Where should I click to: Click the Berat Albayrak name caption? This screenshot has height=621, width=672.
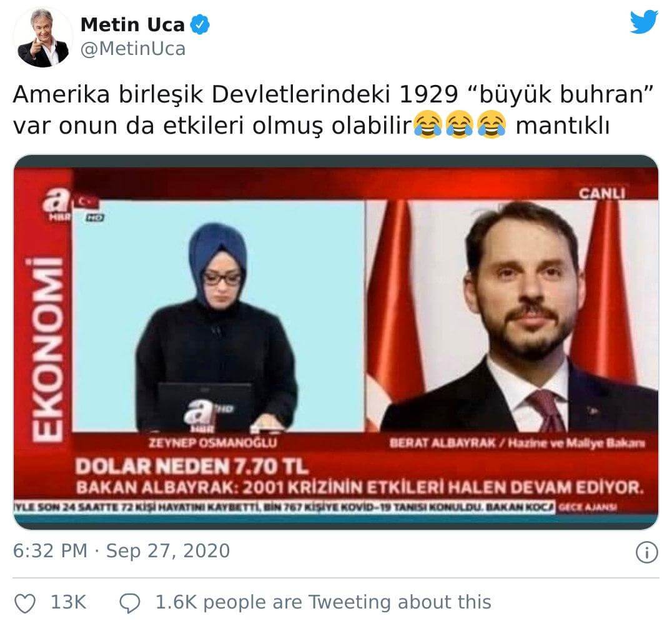click(x=442, y=443)
